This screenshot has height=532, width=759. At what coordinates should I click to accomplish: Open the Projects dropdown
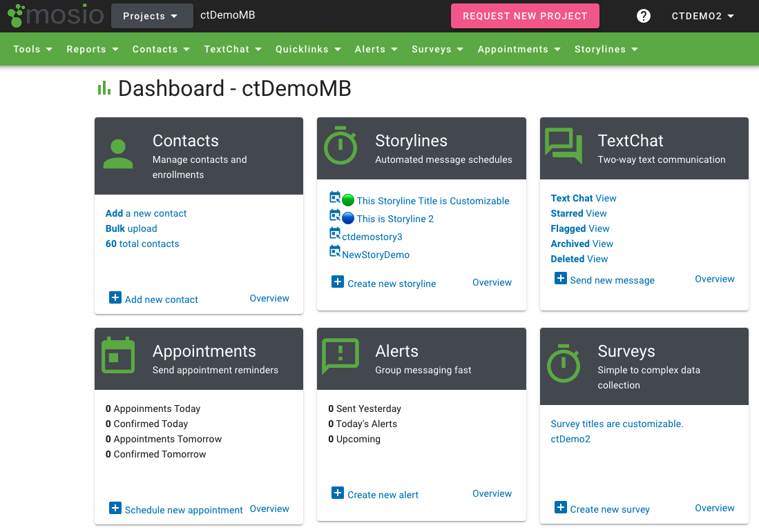[x=151, y=16]
